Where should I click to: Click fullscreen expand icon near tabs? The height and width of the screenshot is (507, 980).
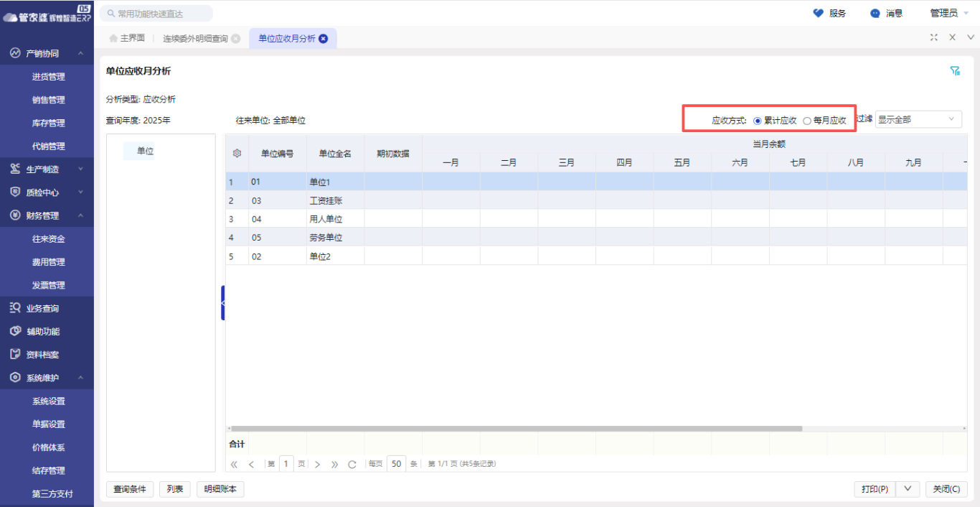click(x=933, y=37)
